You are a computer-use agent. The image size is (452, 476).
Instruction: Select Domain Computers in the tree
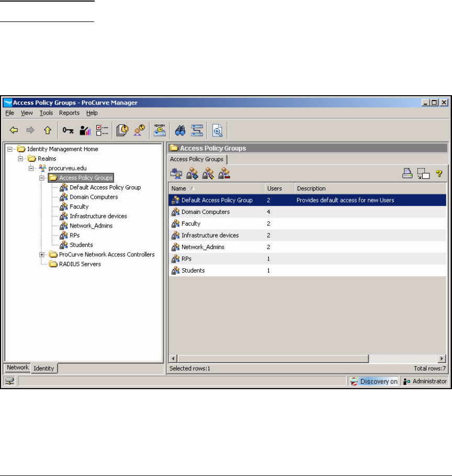(94, 197)
